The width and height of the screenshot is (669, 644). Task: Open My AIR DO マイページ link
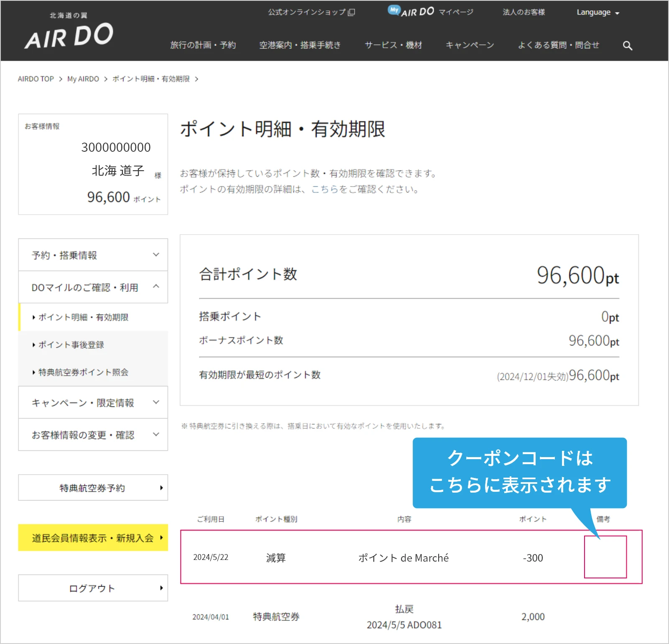(x=430, y=11)
